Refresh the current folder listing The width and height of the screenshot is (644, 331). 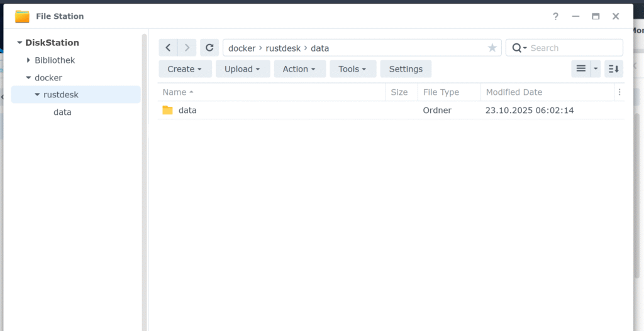click(209, 48)
